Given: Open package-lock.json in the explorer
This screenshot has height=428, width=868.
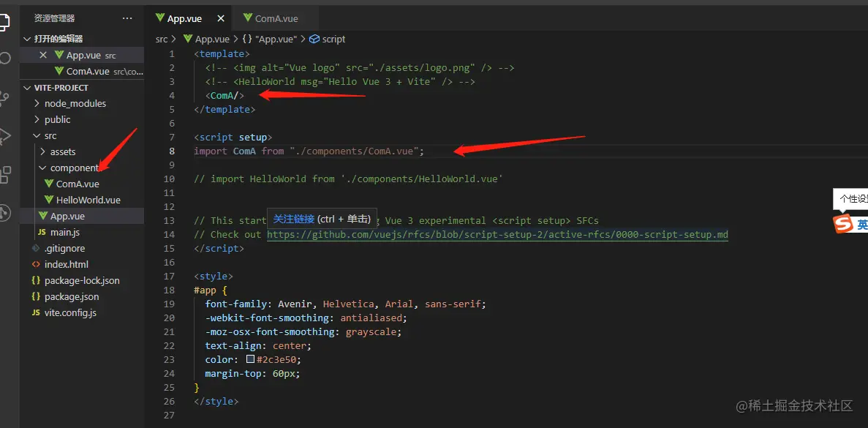Looking at the screenshot, I should [82, 280].
